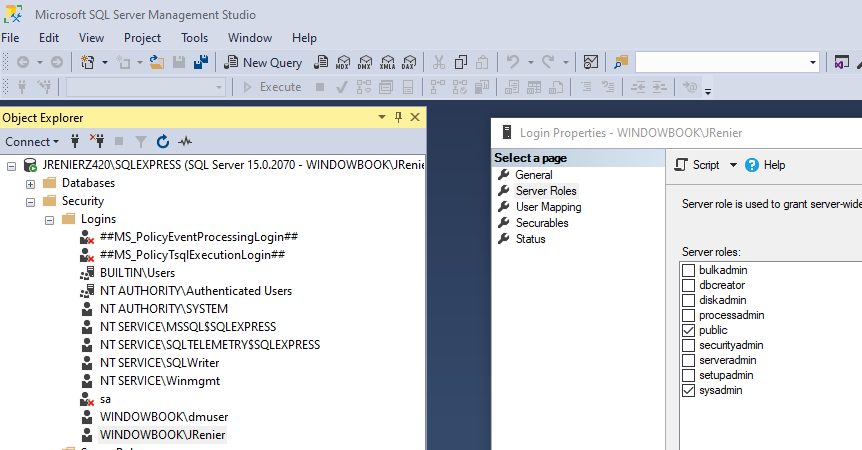Click the Activity Monitor pulse icon
The width and height of the screenshot is (862, 450).
(x=185, y=142)
